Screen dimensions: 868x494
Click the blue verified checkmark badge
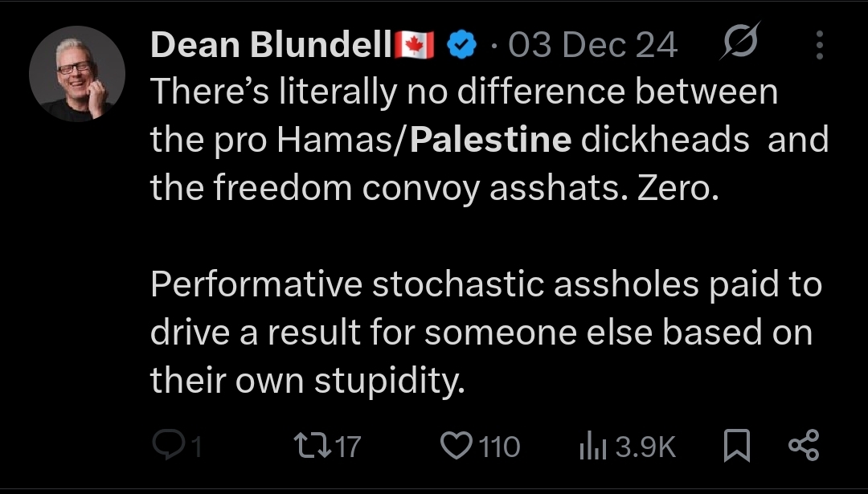(x=461, y=45)
